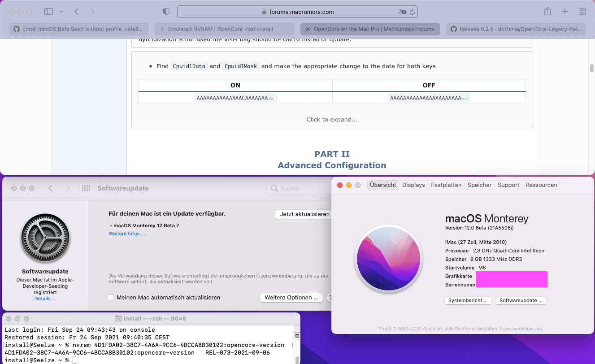
Task: Switch to Release 0.2.5 dortania tab
Action: click(516, 29)
